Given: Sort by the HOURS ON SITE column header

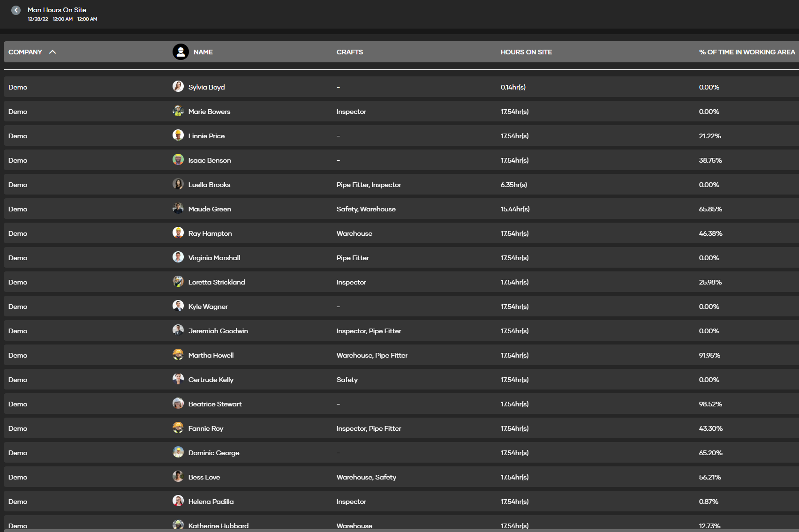Looking at the screenshot, I should point(526,52).
